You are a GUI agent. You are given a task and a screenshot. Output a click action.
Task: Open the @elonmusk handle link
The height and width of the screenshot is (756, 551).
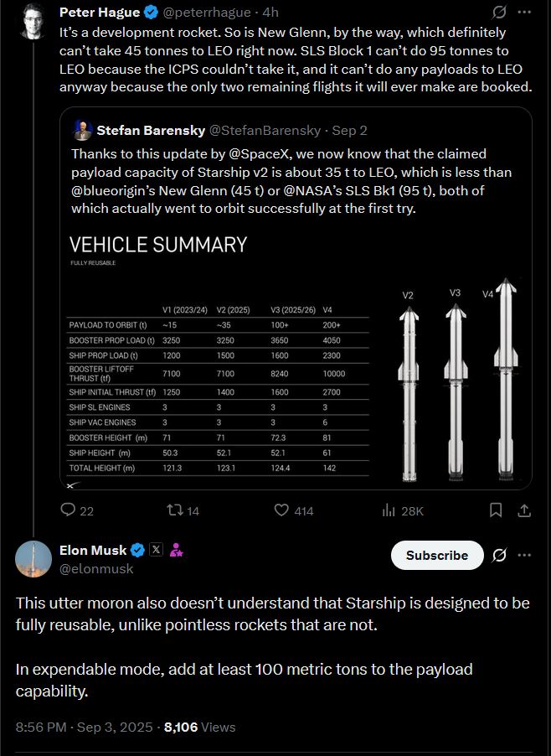tap(96, 568)
